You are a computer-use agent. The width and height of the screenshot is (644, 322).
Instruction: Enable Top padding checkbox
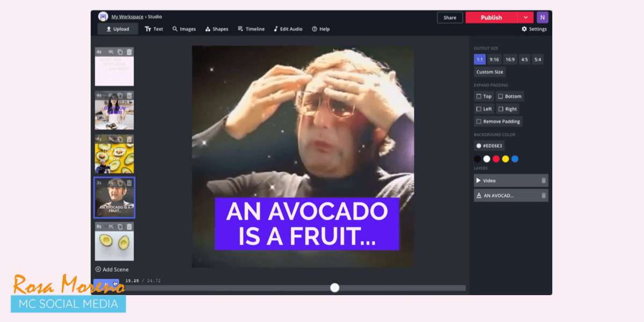[479, 97]
